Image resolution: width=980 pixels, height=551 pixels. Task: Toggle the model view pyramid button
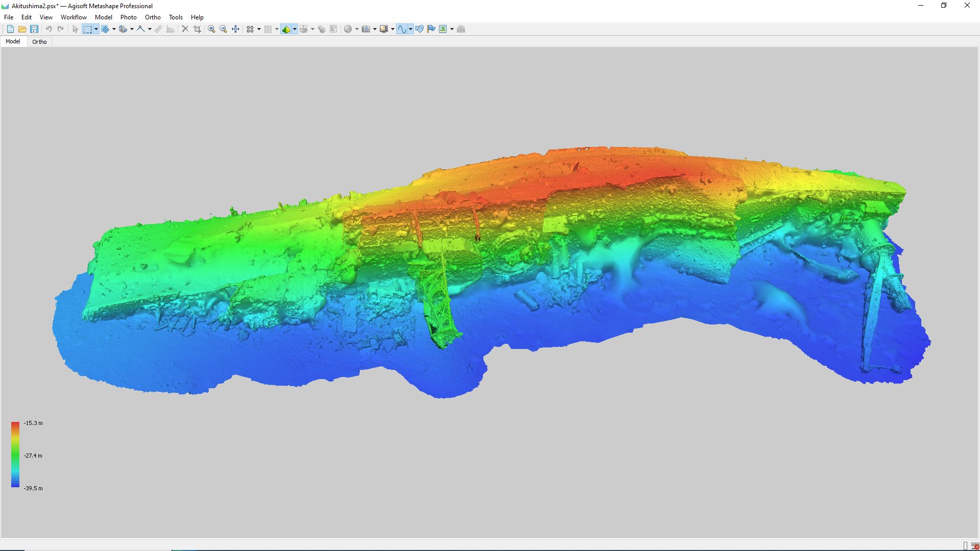click(286, 29)
